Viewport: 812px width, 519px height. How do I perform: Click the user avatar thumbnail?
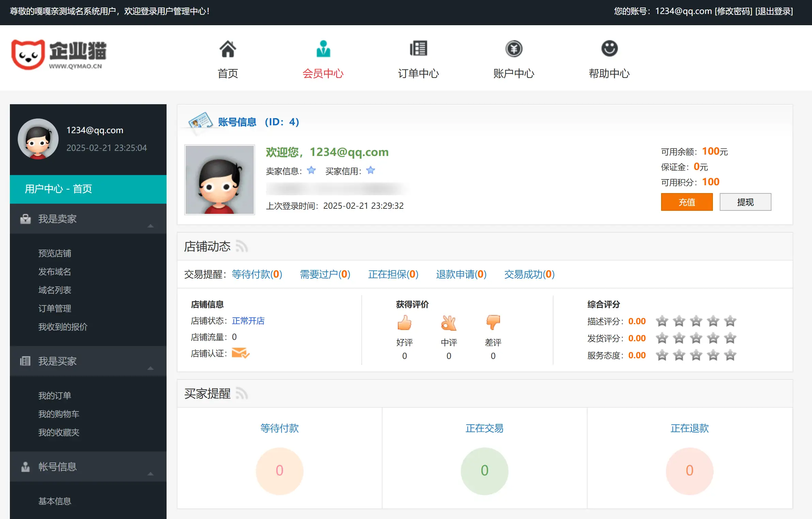pos(219,179)
